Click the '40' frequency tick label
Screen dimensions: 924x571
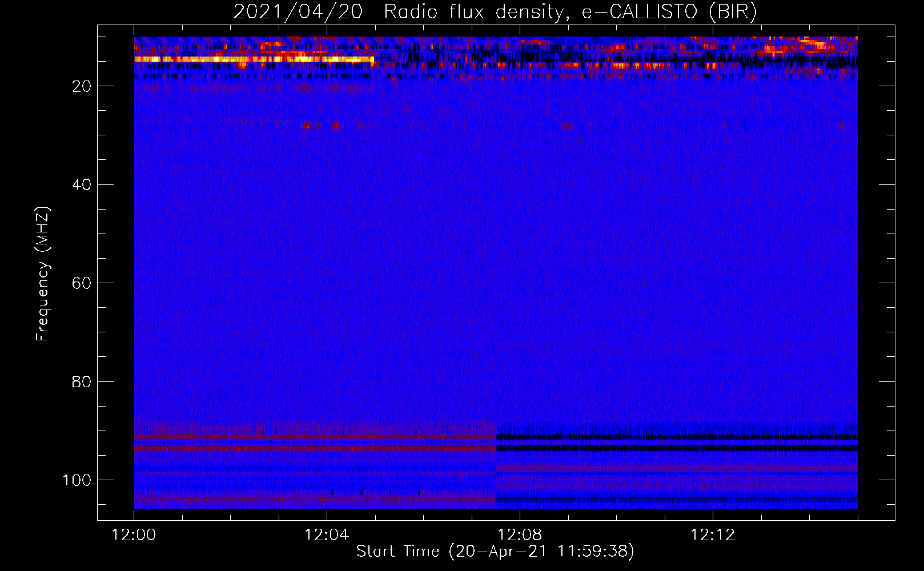click(82, 185)
